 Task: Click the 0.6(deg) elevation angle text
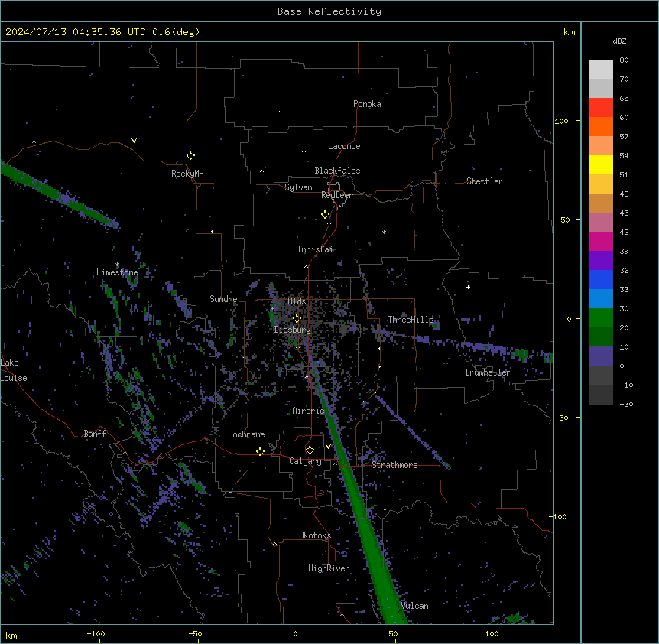coord(176,32)
